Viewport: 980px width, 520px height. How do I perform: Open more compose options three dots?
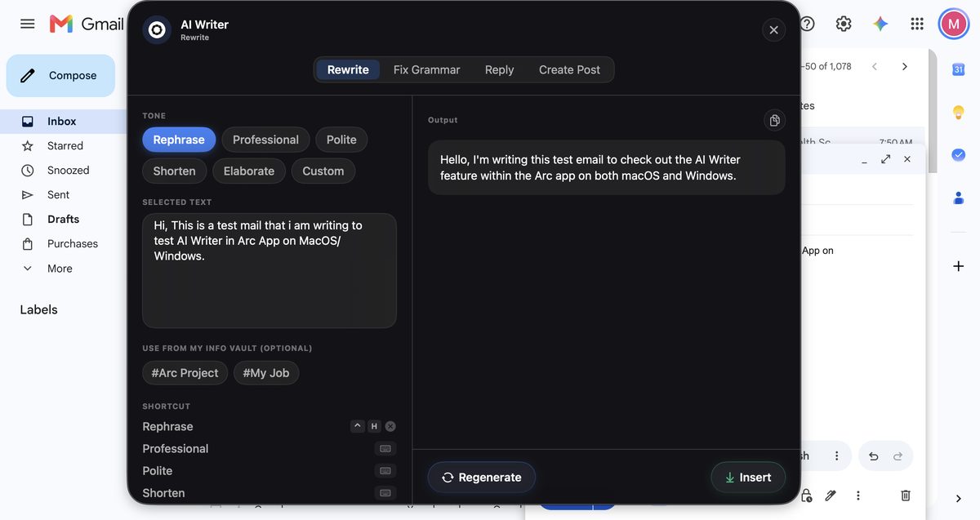coord(857,496)
